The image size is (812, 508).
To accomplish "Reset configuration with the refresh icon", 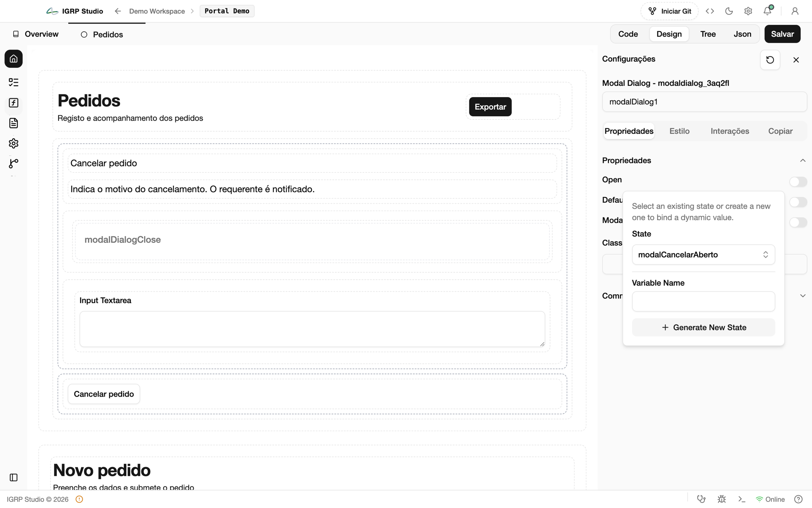I will (x=770, y=60).
